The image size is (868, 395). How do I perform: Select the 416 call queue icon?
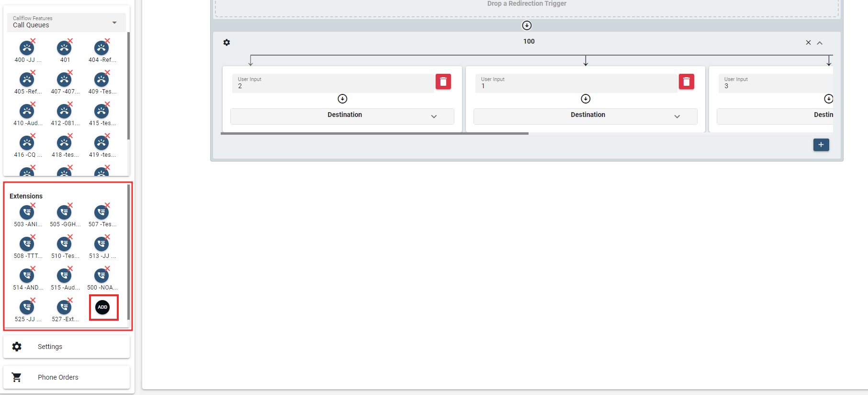27,143
